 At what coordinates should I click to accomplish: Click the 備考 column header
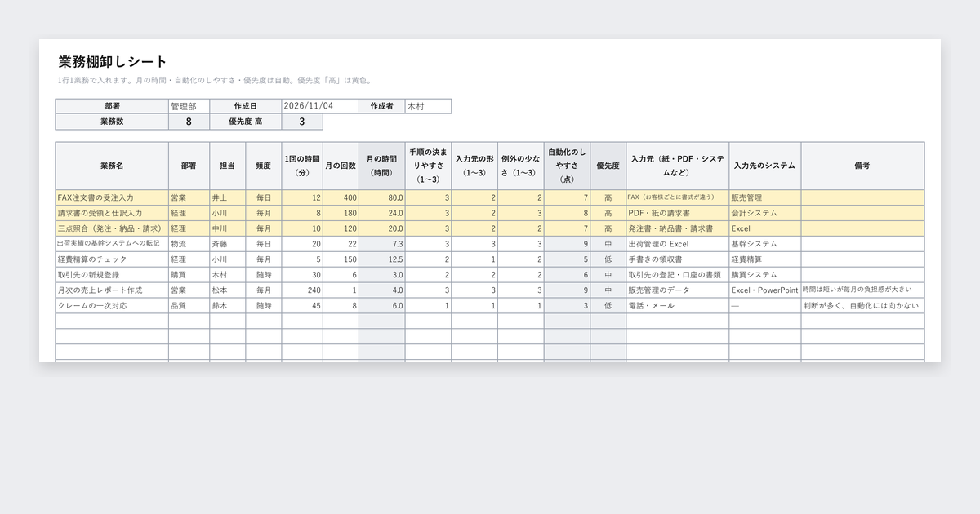[x=862, y=166]
